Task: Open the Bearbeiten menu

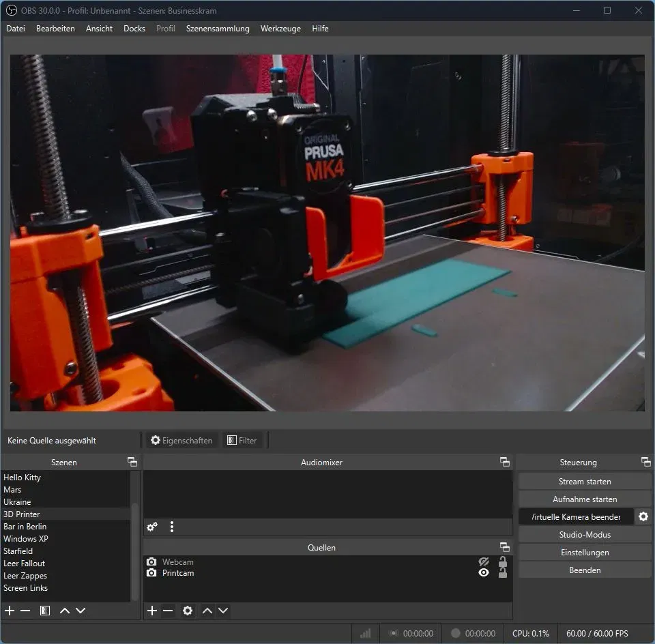Action: click(55, 29)
